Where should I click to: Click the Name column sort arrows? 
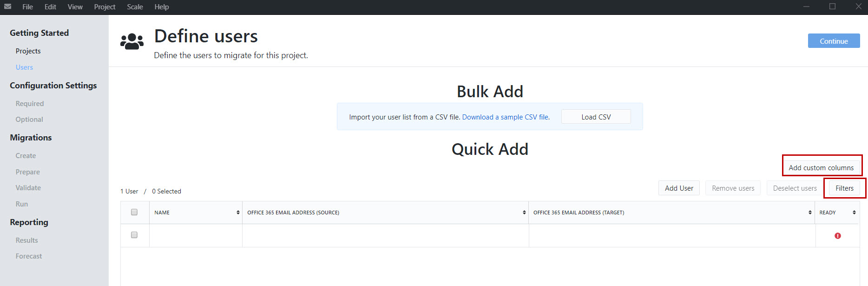pos(238,213)
